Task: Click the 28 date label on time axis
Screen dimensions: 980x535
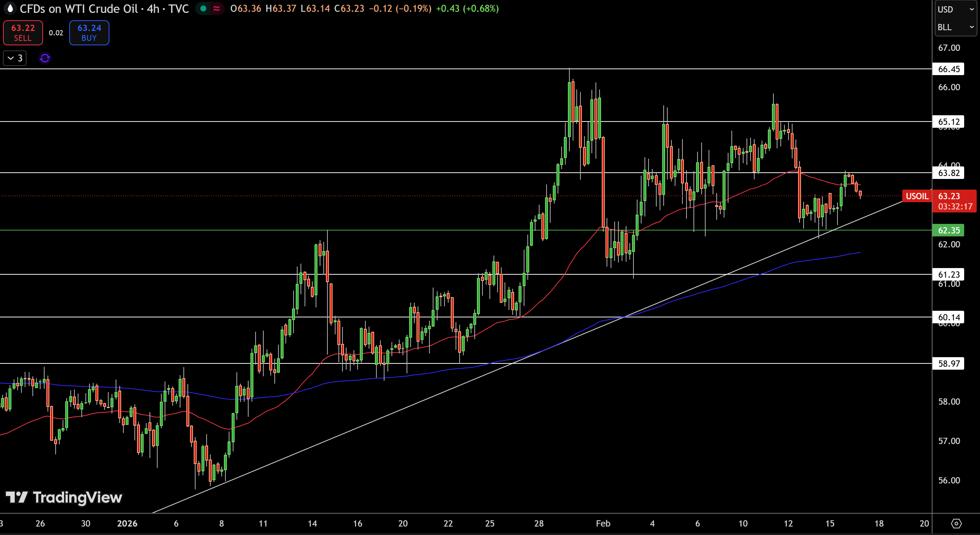Action: 539,524
